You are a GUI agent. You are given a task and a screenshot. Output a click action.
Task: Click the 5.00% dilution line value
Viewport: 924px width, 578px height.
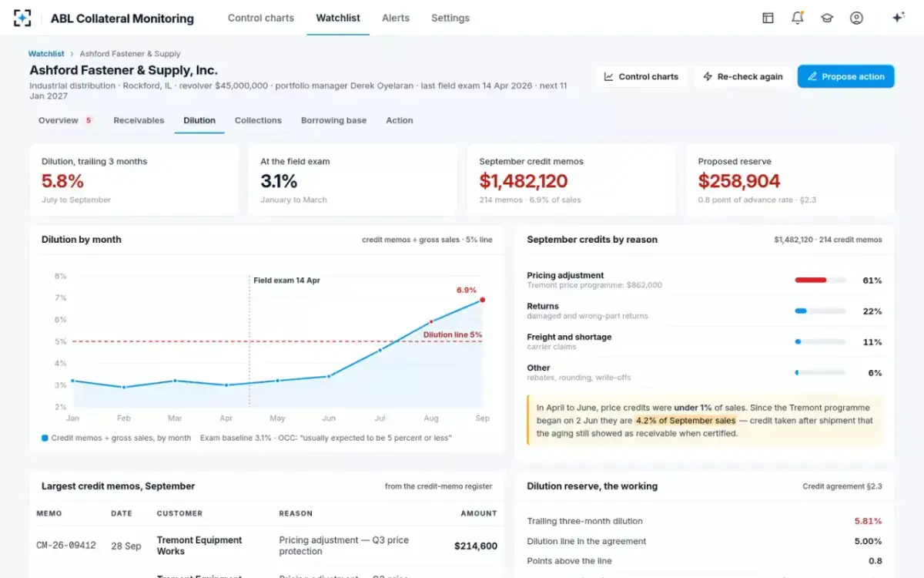pos(869,541)
